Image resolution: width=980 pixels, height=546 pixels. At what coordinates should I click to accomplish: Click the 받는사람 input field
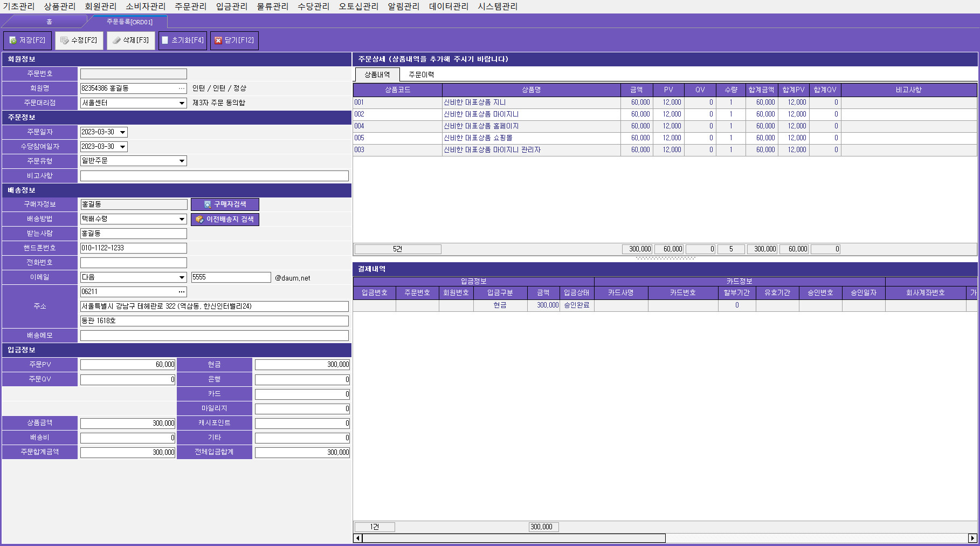[134, 234]
